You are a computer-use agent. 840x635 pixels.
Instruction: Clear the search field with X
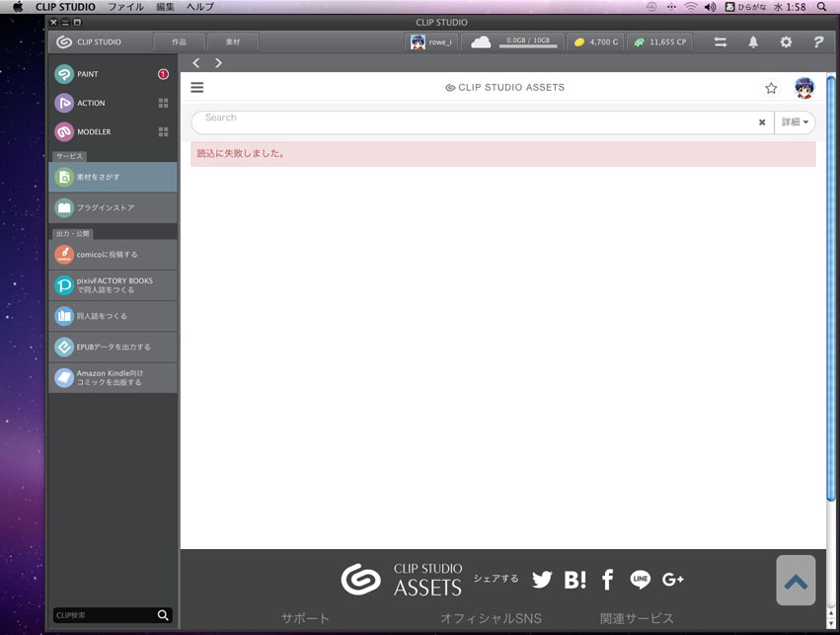click(762, 122)
